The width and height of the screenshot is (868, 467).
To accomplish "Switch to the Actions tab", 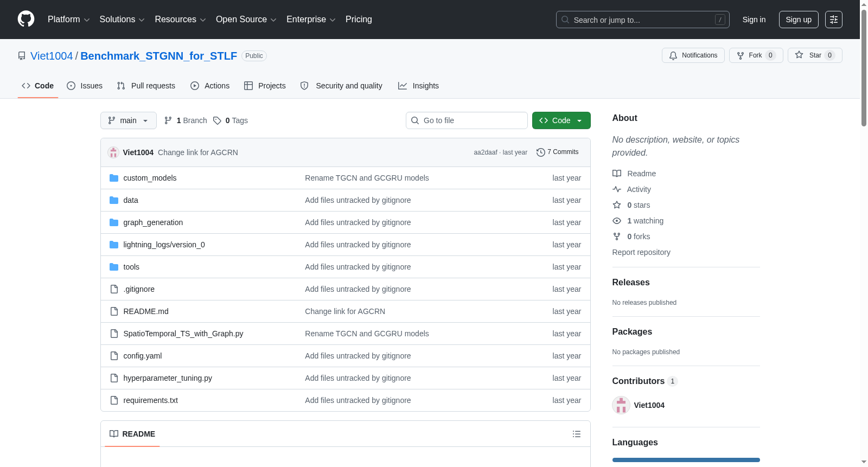I will (x=210, y=86).
